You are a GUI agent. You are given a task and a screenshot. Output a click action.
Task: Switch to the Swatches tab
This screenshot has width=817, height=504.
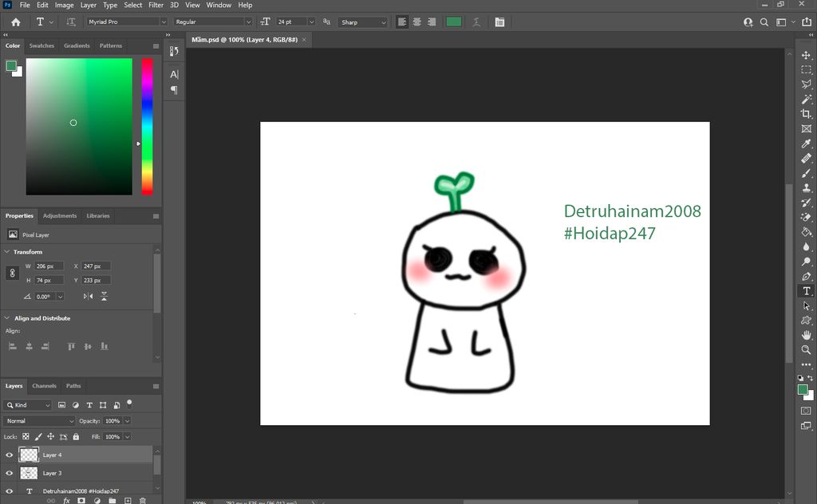coord(41,46)
